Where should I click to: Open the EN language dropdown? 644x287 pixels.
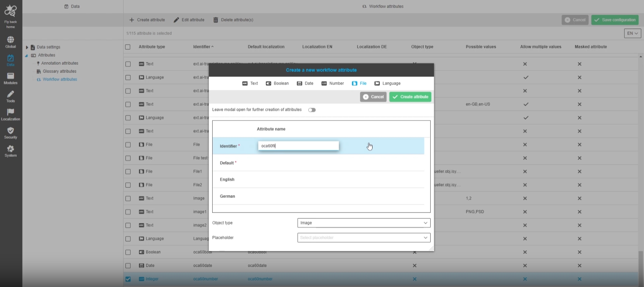point(632,33)
